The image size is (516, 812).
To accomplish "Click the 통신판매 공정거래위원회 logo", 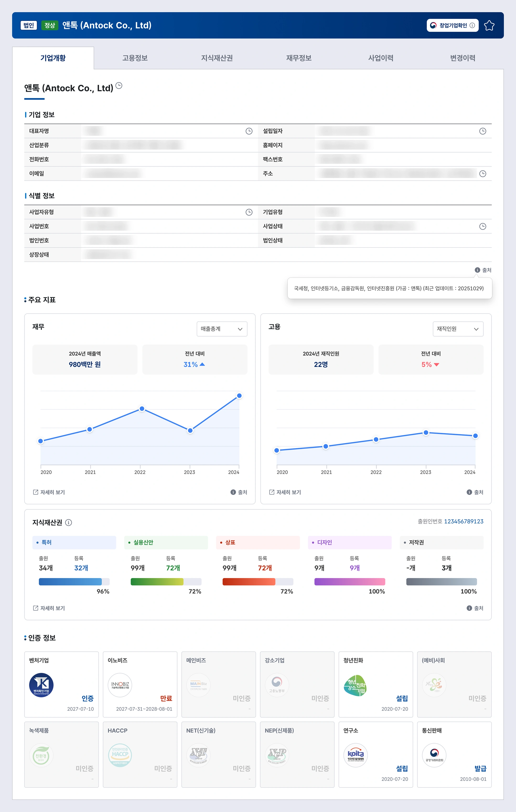I will 434,755.
